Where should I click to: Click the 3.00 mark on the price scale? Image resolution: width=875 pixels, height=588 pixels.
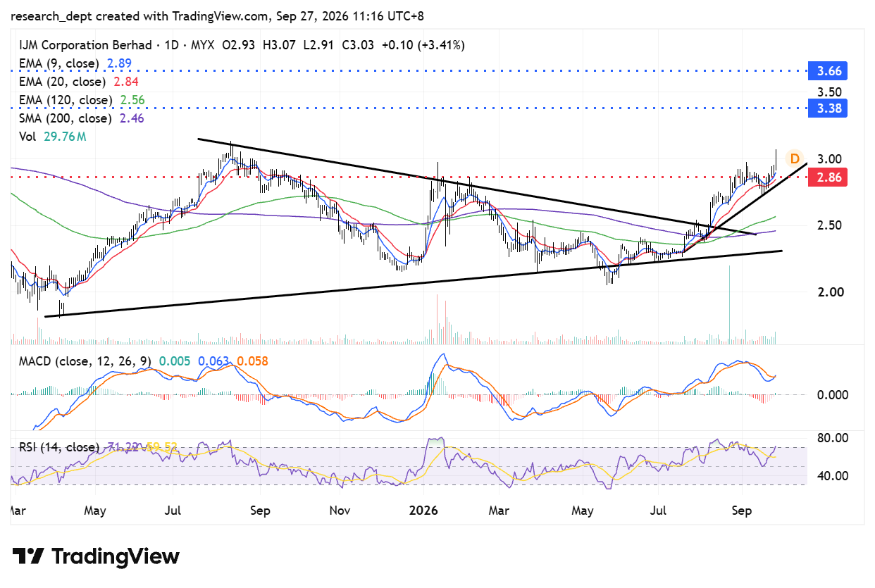(x=829, y=158)
